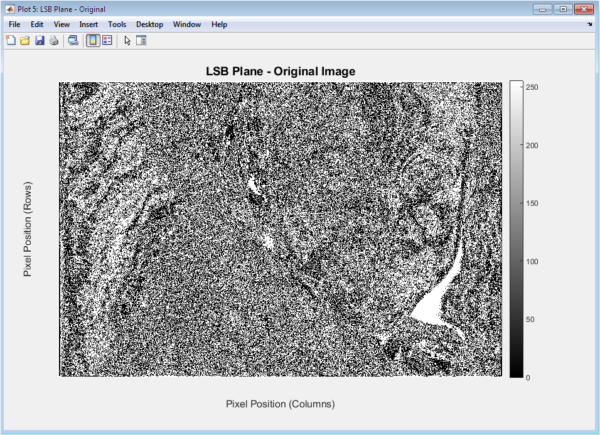
Task: Open the Tools menu
Action: pos(117,24)
